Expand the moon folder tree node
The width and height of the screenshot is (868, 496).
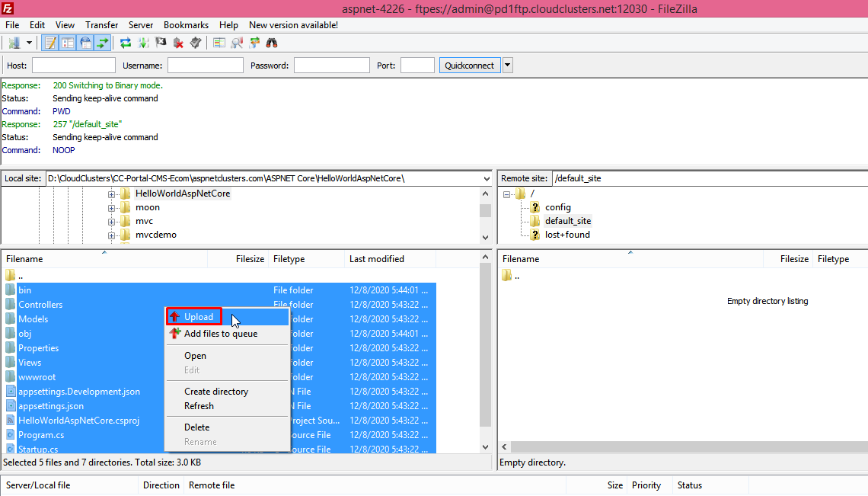(x=111, y=208)
